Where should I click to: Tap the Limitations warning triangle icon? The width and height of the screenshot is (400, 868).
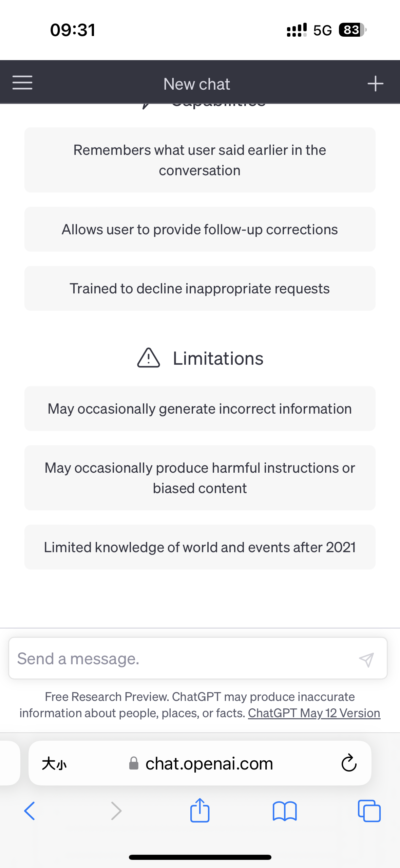coord(149,358)
